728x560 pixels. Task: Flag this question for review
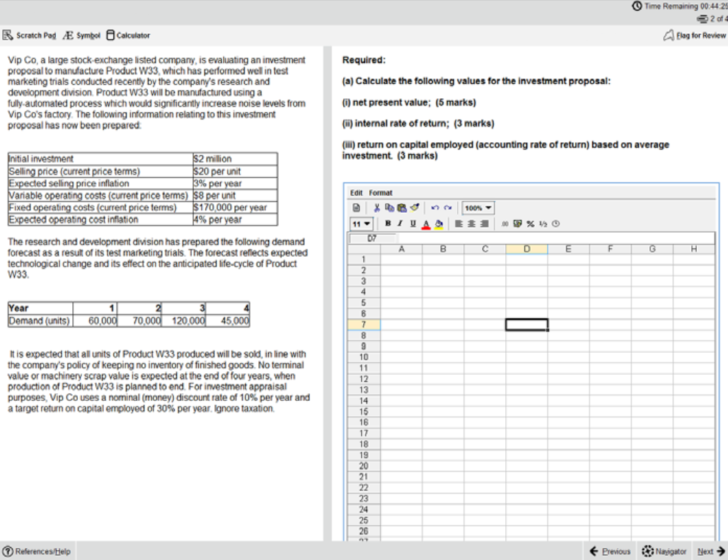click(x=695, y=35)
